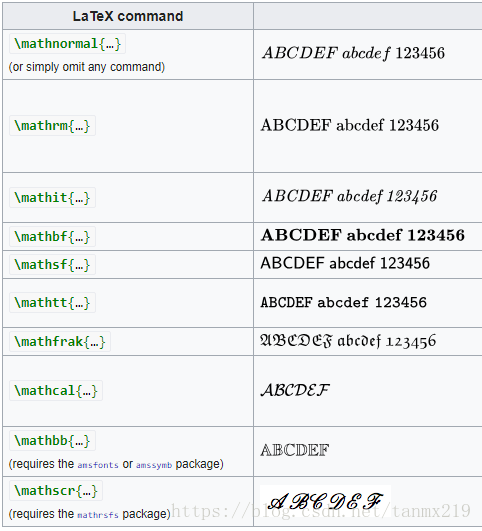The width and height of the screenshot is (482, 531).
Task: Click the \mathscr{…} command code
Action: point(56,491)
